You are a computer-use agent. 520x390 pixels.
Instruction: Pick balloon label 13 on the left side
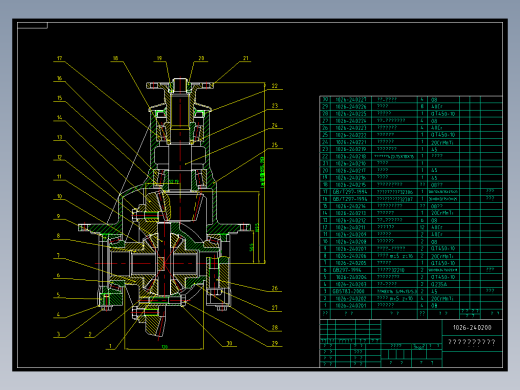click(59, 137)
